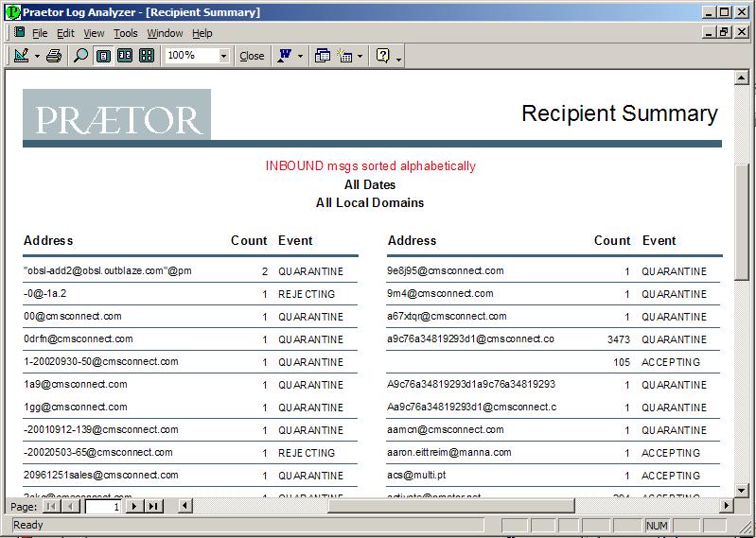Go to next page navigation button
Image resolution: width=756 pixels, height=538 pixels.
point(134,506)
